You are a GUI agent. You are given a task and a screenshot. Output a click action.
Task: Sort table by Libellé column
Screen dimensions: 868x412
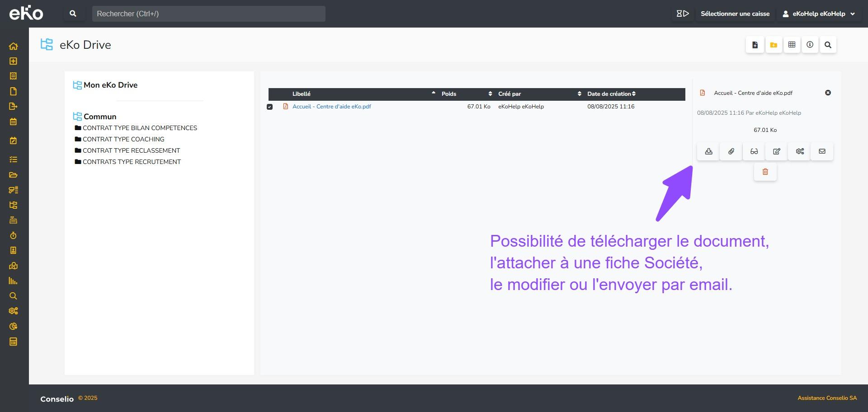pos(302,94)
